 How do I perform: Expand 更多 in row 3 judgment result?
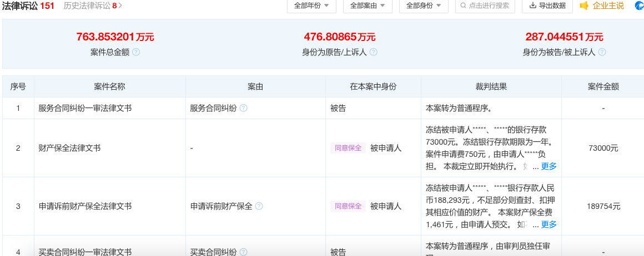coord(549,224)
